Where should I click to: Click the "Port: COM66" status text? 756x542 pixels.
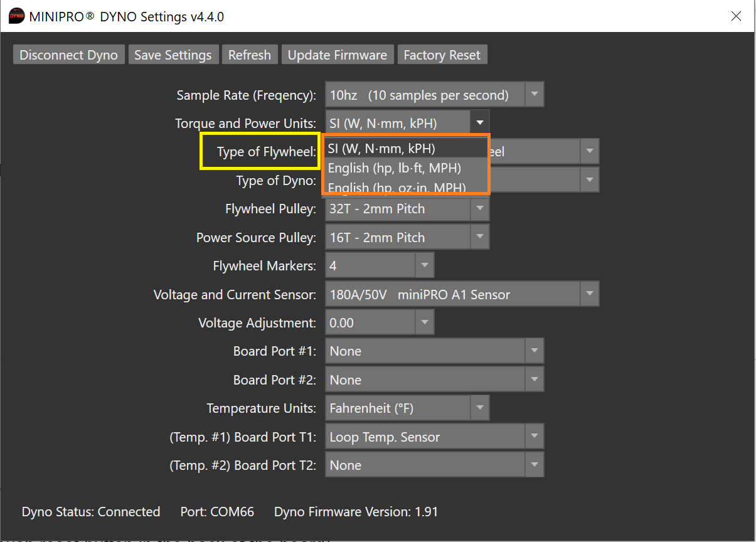pos(217,512)
